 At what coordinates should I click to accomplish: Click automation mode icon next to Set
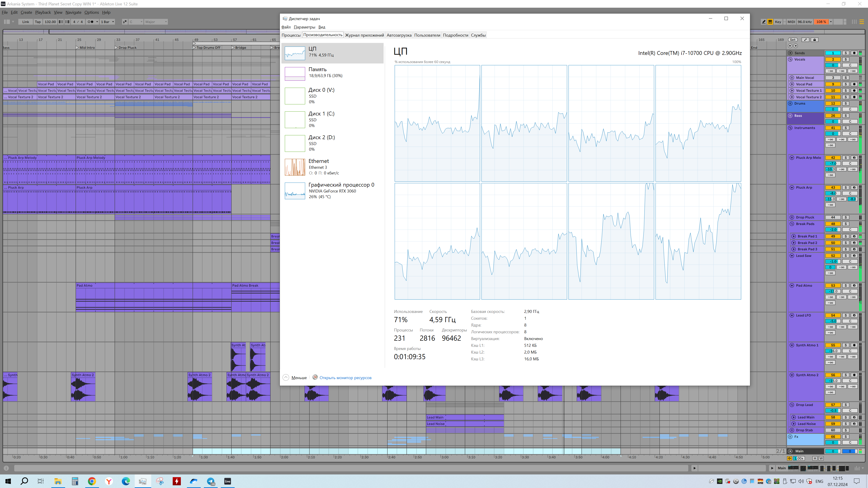[805, 40]
